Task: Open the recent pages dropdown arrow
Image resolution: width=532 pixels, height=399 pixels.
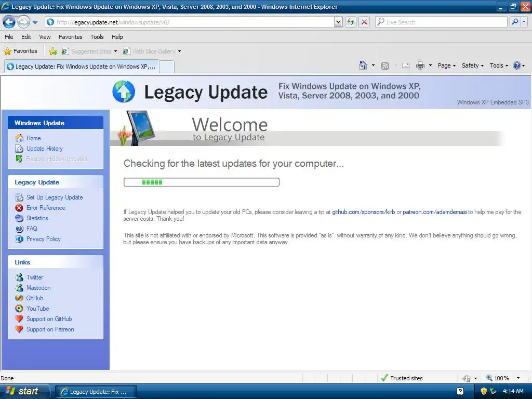Action: 35,22
